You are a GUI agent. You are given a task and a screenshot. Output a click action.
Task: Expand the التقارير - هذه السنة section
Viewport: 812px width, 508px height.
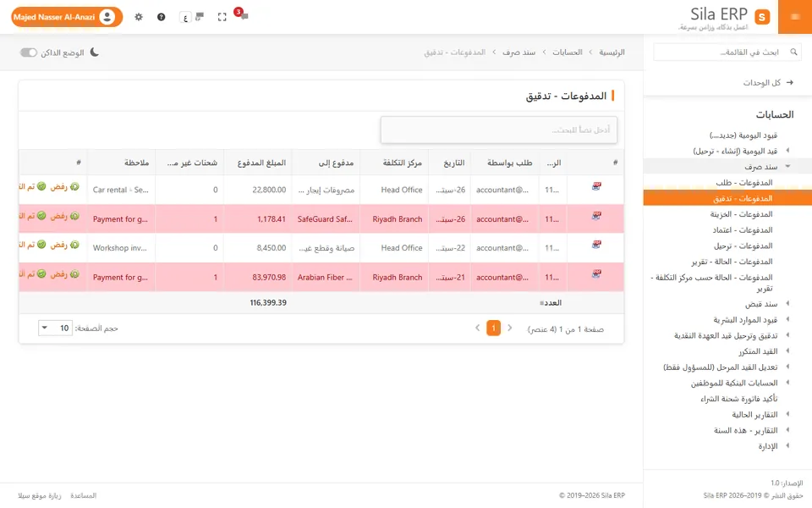click(x=787, y=430)
